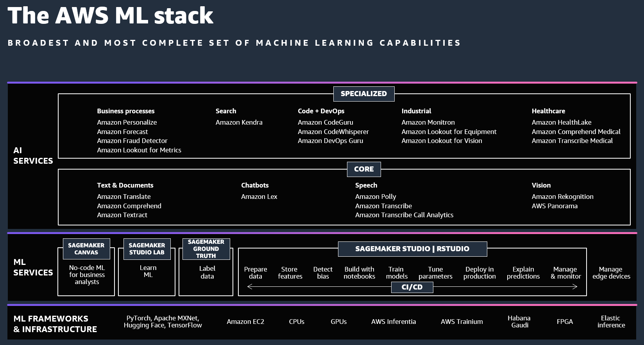Click Amazon DevOps Guru
Screen dimensions: 644x345
tap(331, 141)
